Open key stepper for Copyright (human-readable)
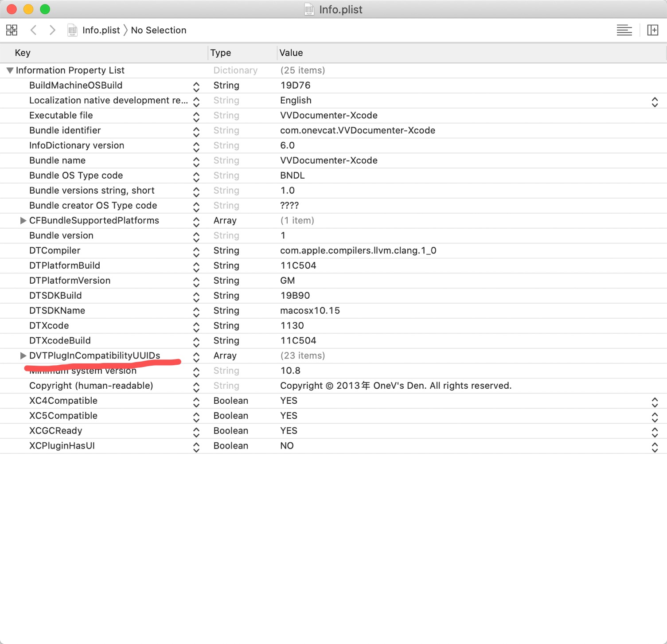 [x=196, y=387]
